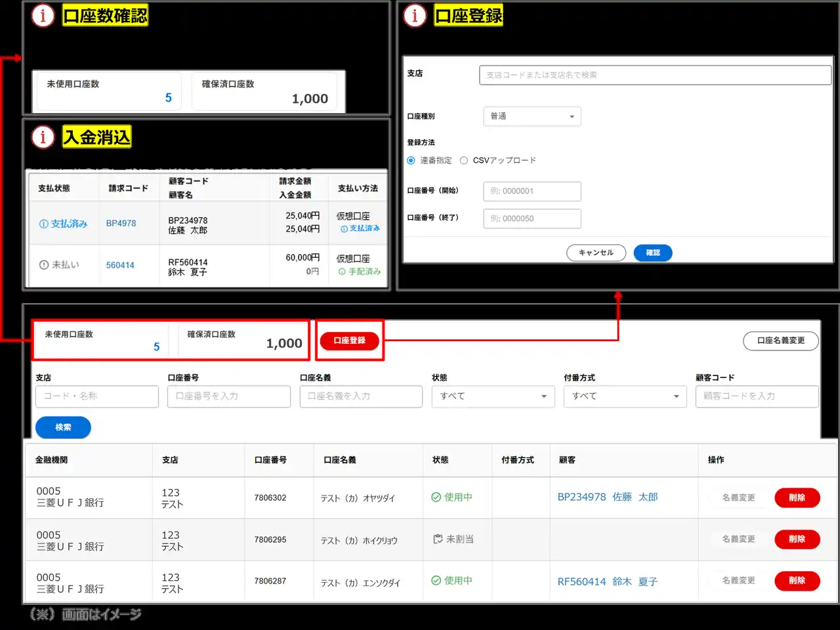
Task: Open customer link BP234978 佐藤 太郎
Action: (607, 497)
